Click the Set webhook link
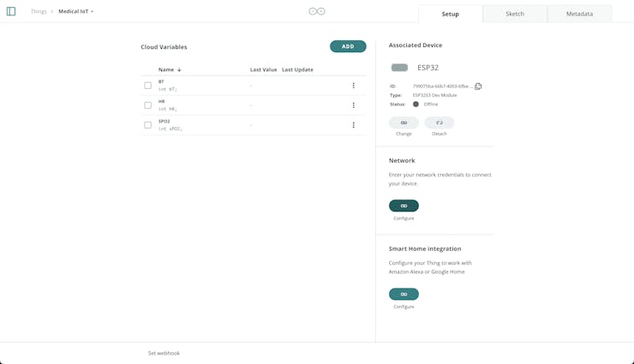Screen dimensions: 634x364 [164, 353]
